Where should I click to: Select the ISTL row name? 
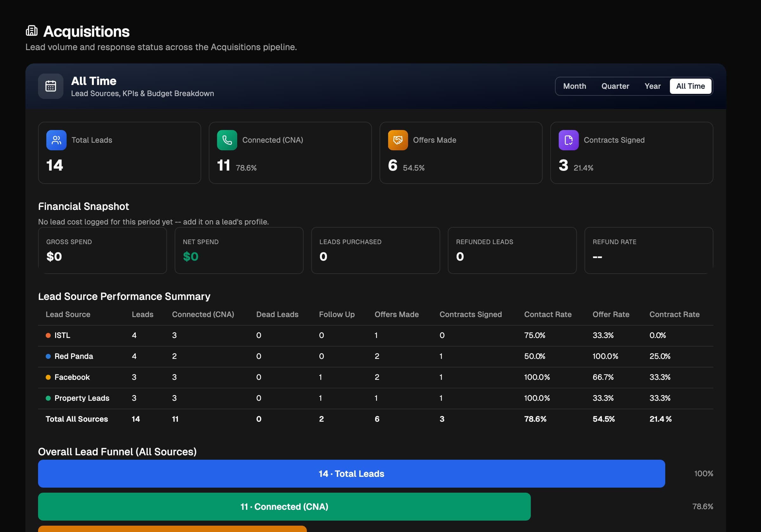[62, 335]
